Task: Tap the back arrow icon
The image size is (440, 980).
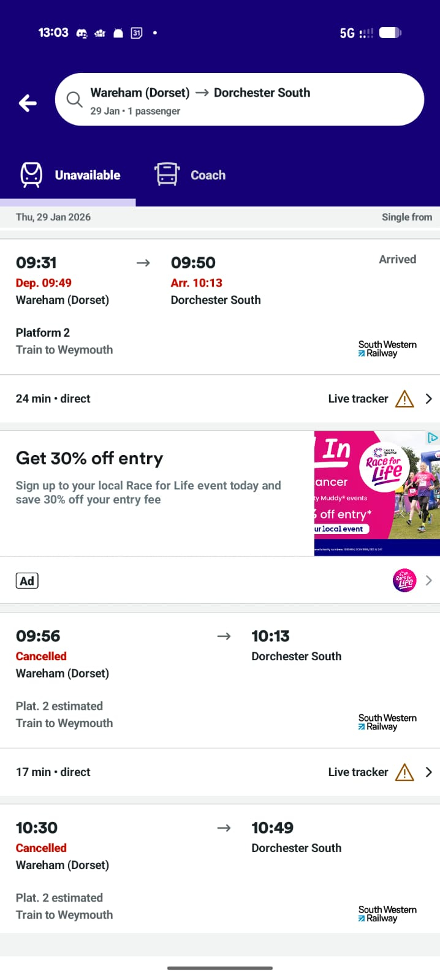Action: 28,103
